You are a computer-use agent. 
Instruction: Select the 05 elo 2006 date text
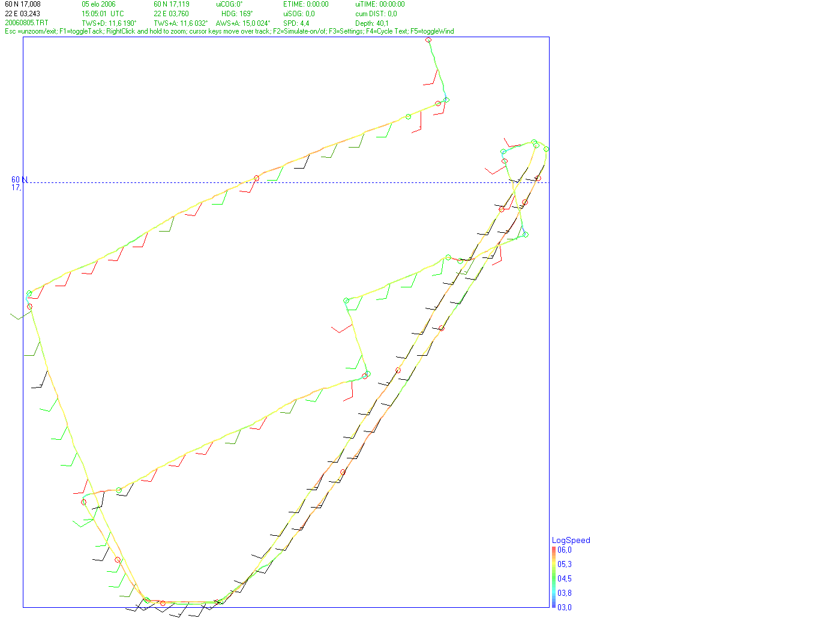click(x=99, y=4)
